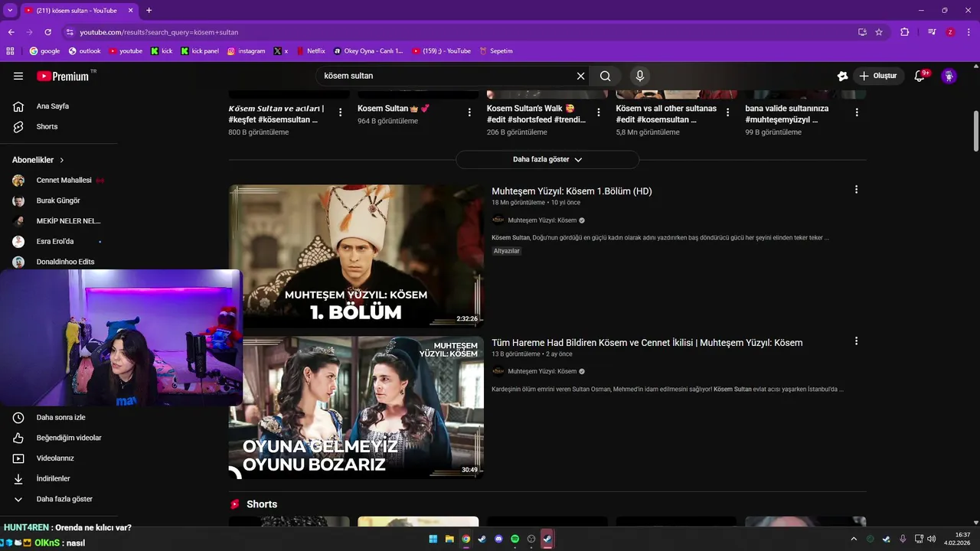Screen dimensions: 980x551
Task: Open Chrome extensions puzzle icon
Action: tap(905, 32)
